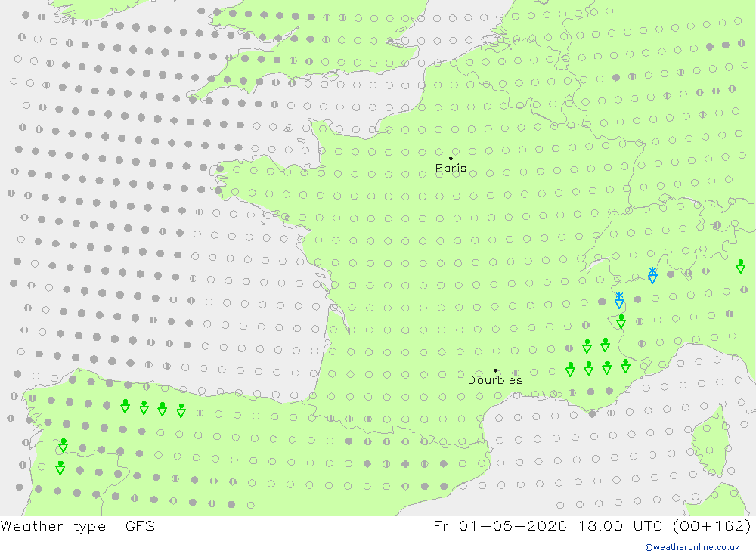Select the black dot marking Dourbies
The width and height of the screenshot is (756, 554).
(x=495, y=370)
